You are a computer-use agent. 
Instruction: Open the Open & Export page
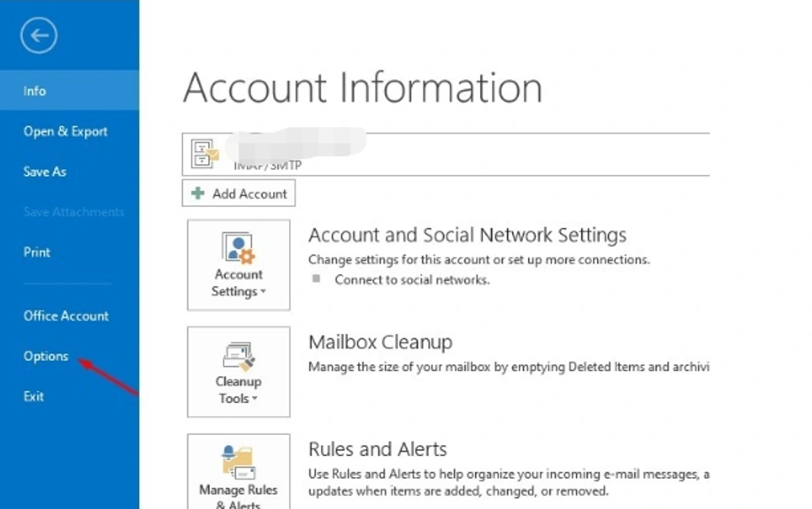click(x=65, y=132)
